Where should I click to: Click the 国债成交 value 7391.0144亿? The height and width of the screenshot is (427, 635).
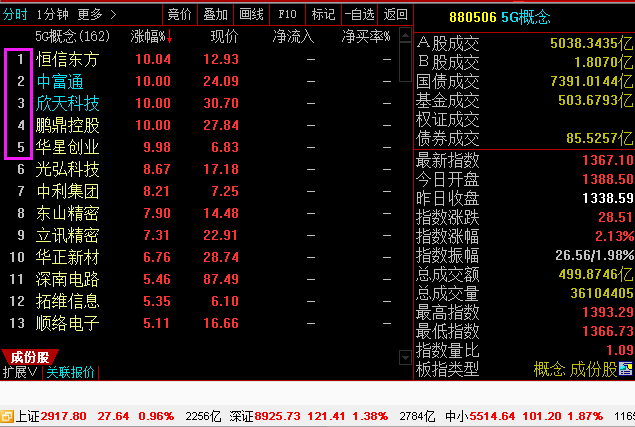(x=591, y=81)
